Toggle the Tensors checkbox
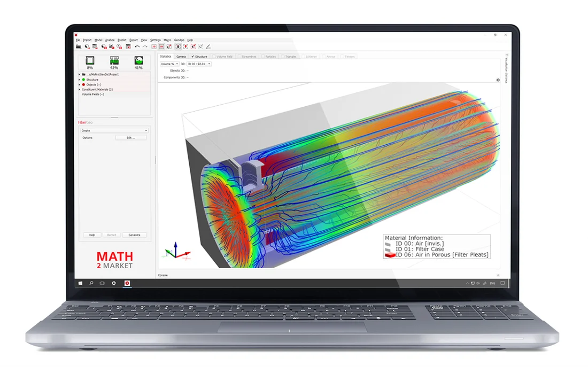The width and height of the screenshot is (588, 367). tap(343, 56)
